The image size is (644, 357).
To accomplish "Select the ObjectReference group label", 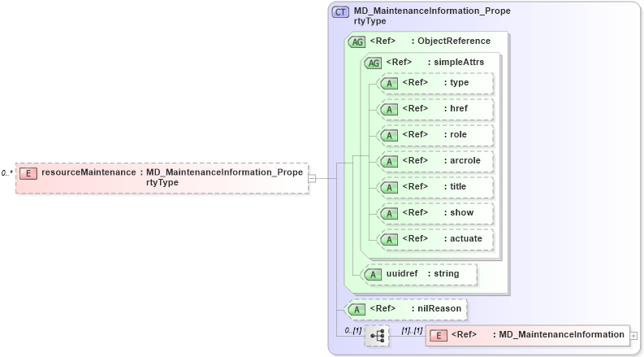I will coord(454,41).
